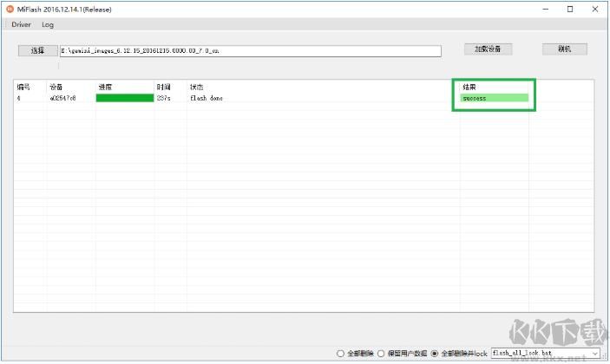Click the green progress bar of device a02647c8
610x364 pixels.
pos(123,98)
